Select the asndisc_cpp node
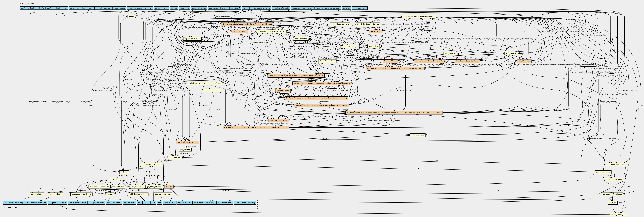 [x=349, y=46]
